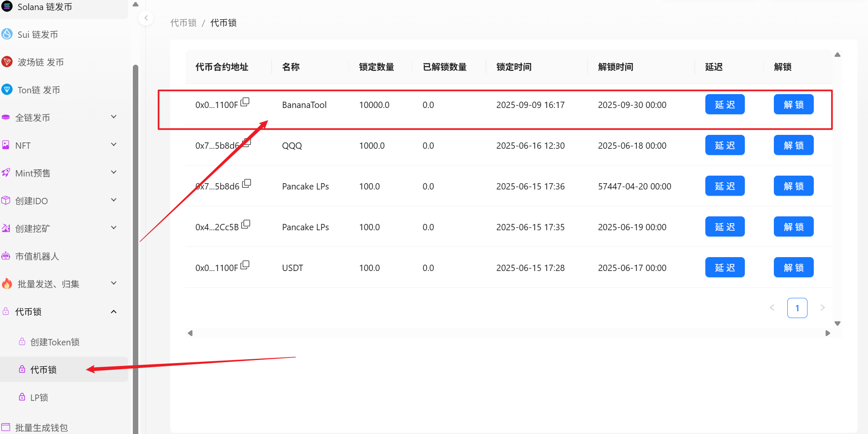
Task: Open 创建Token锁 in the sidebar
Action: 55,342
